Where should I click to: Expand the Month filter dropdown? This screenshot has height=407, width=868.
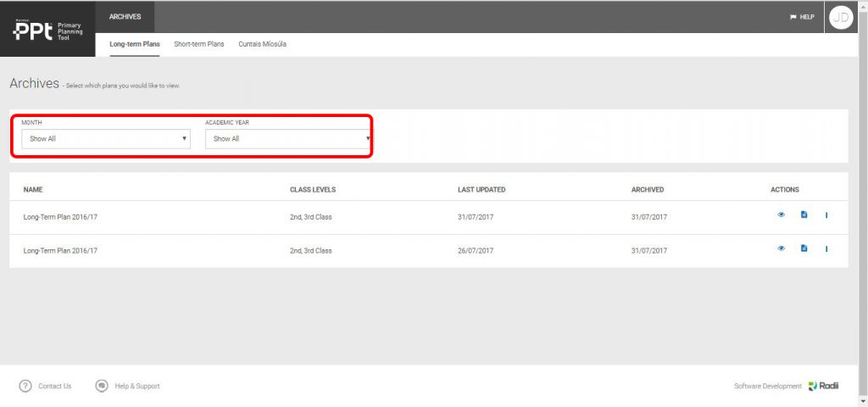106,138
